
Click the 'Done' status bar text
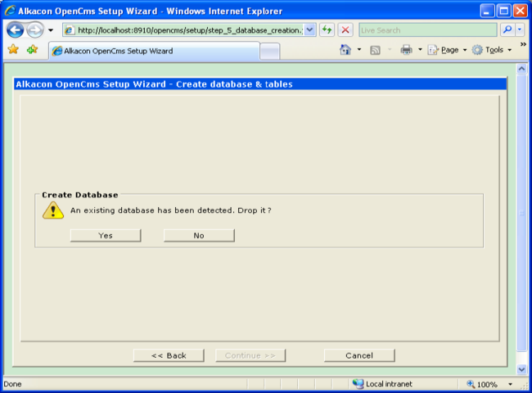click(x=12, y=384)
